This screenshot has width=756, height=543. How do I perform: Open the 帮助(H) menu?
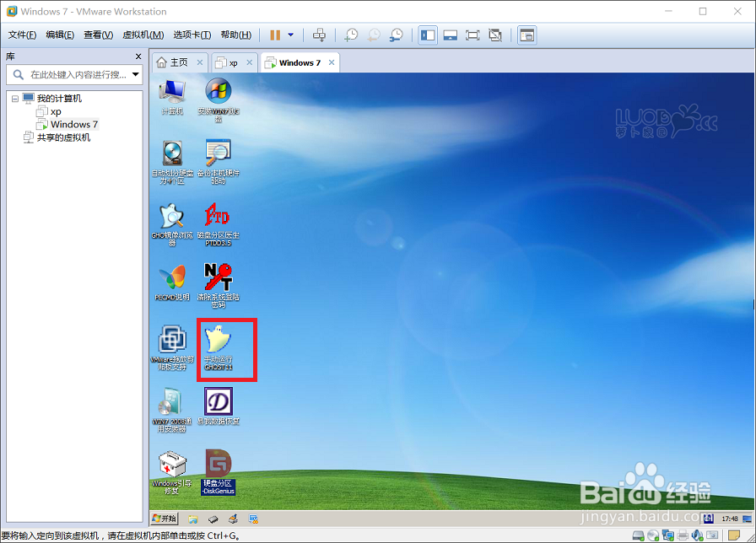coord(235,35)
